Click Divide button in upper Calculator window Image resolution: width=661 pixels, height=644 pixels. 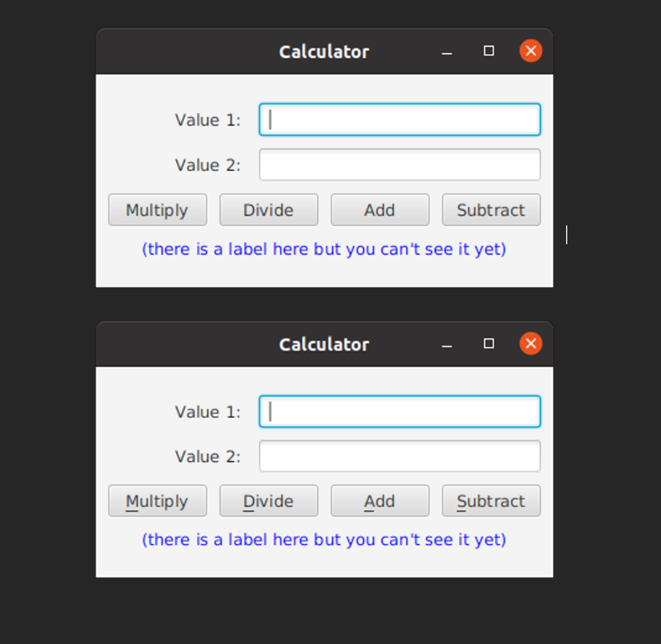[x=269, y=209]
